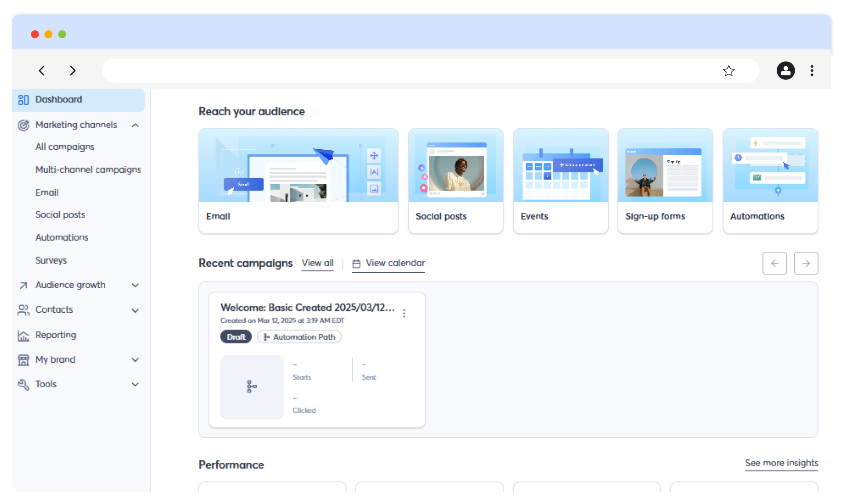Expand the Tools section chevron
Screen dimensions: 843x504
[135, 384]
